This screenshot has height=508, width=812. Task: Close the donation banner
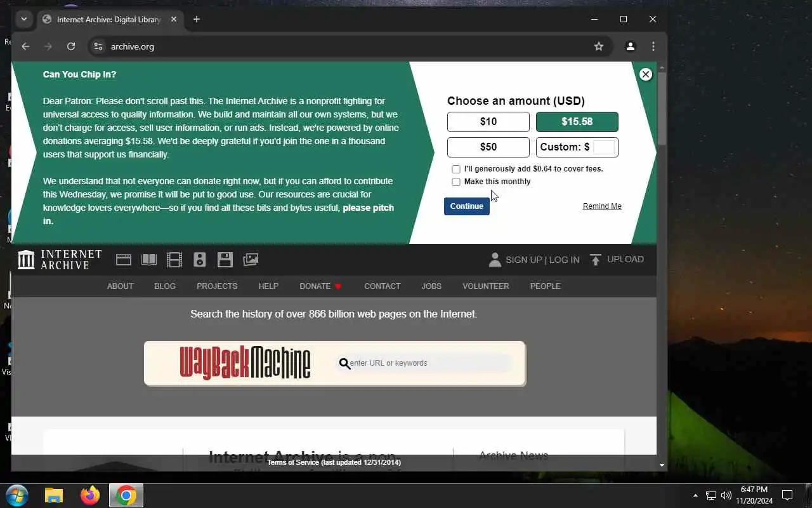646,74
